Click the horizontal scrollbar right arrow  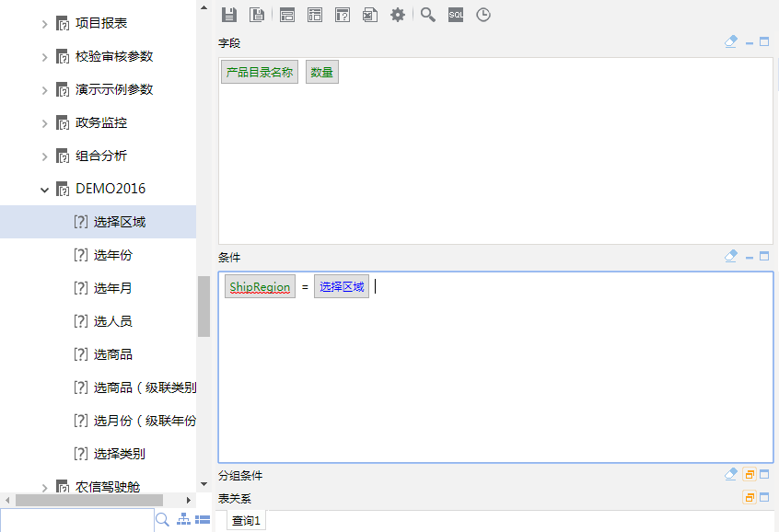coord(188,500)
